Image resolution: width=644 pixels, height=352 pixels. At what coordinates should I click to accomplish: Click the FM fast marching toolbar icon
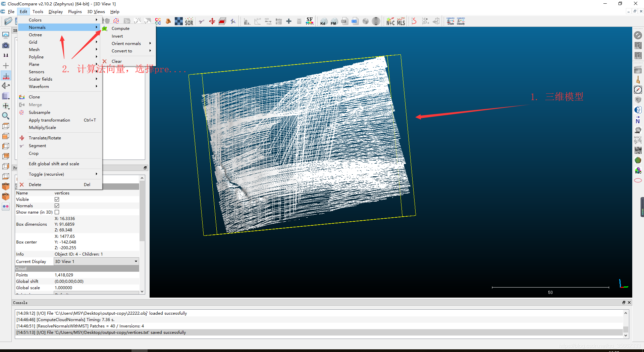click(333, 21)
